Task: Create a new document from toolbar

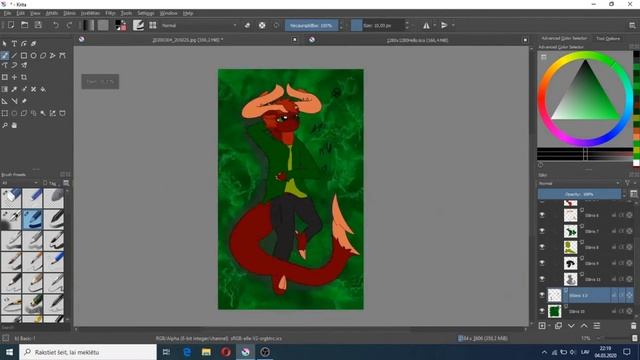Action: [11, 25]
